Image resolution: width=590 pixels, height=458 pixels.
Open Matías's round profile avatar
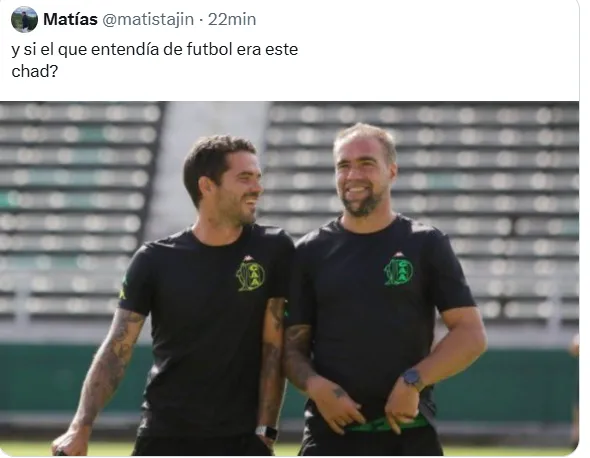pos(24,20)
